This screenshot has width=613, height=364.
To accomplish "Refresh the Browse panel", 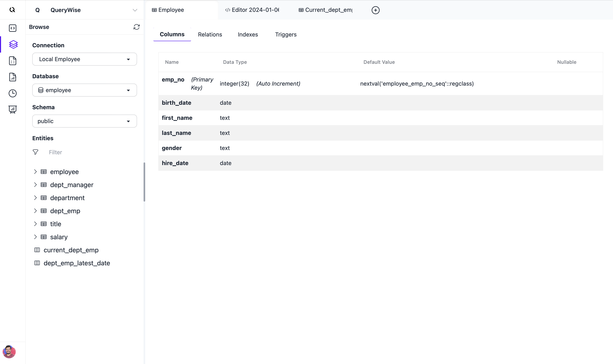I will (x=137, y=27).
